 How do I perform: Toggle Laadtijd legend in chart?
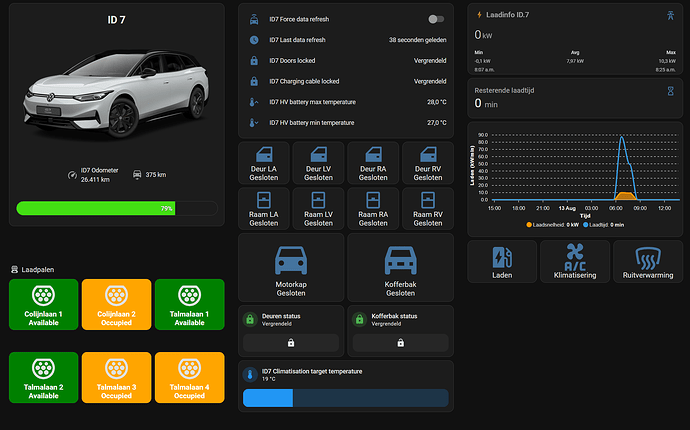[x=604, y=225]
